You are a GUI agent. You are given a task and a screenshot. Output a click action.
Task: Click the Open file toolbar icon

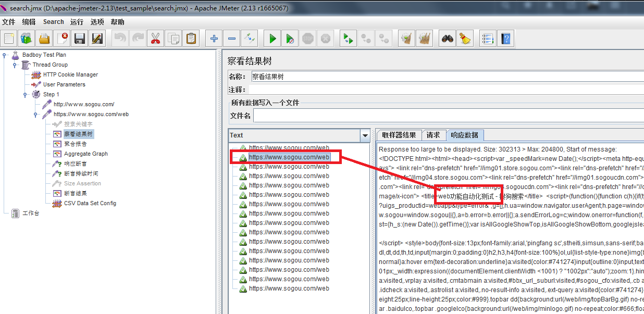coord(44,39)
